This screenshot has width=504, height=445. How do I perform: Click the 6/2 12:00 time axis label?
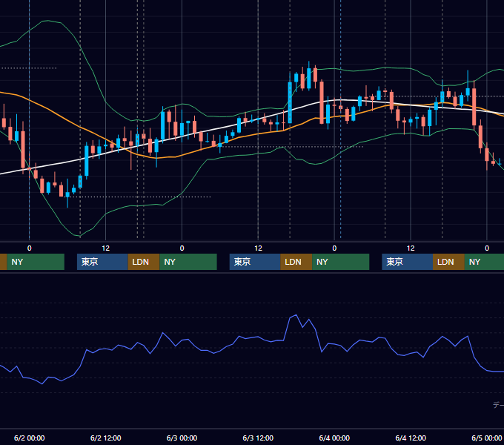pos(106,438)
